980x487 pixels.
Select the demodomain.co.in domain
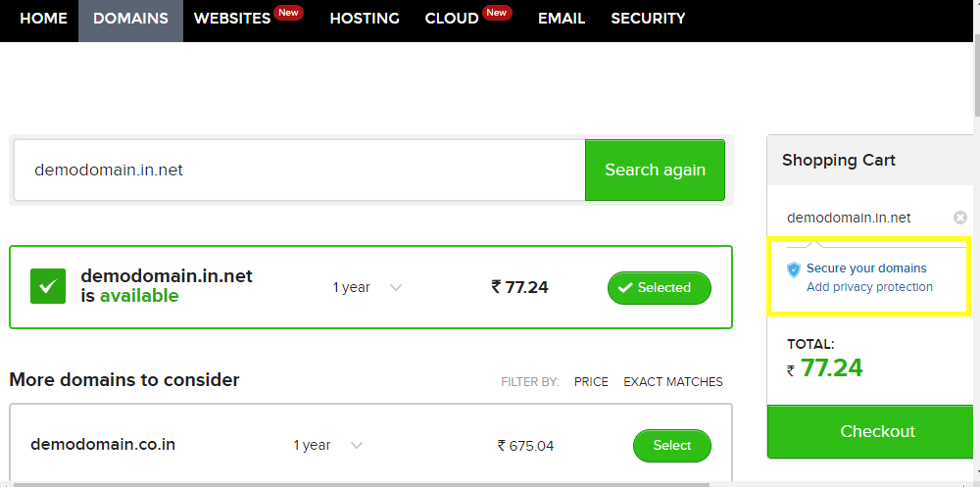[x=672, y=445]
